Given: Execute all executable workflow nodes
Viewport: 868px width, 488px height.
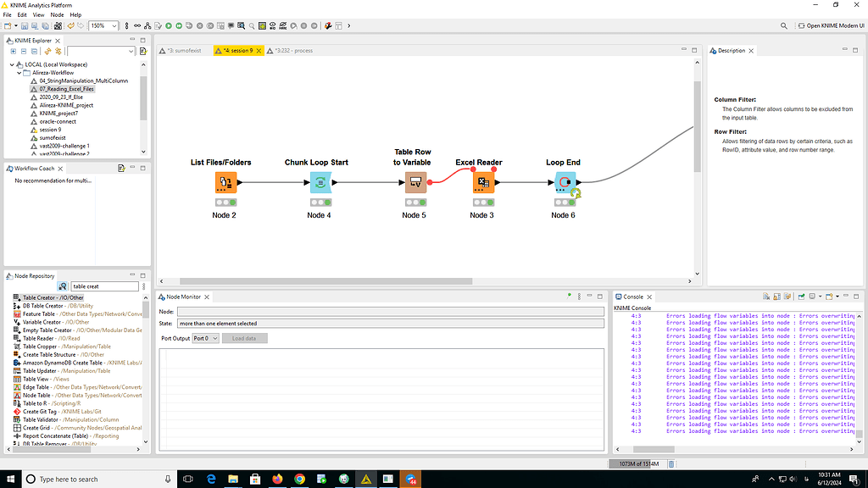Looking at the screenshot, I should [x=179, y=25].
